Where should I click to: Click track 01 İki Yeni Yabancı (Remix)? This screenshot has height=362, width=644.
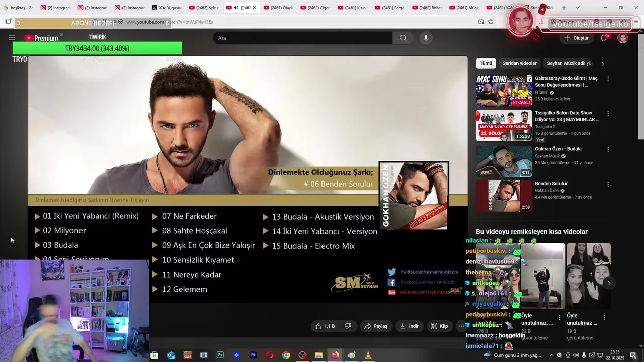tap(87, 216)
